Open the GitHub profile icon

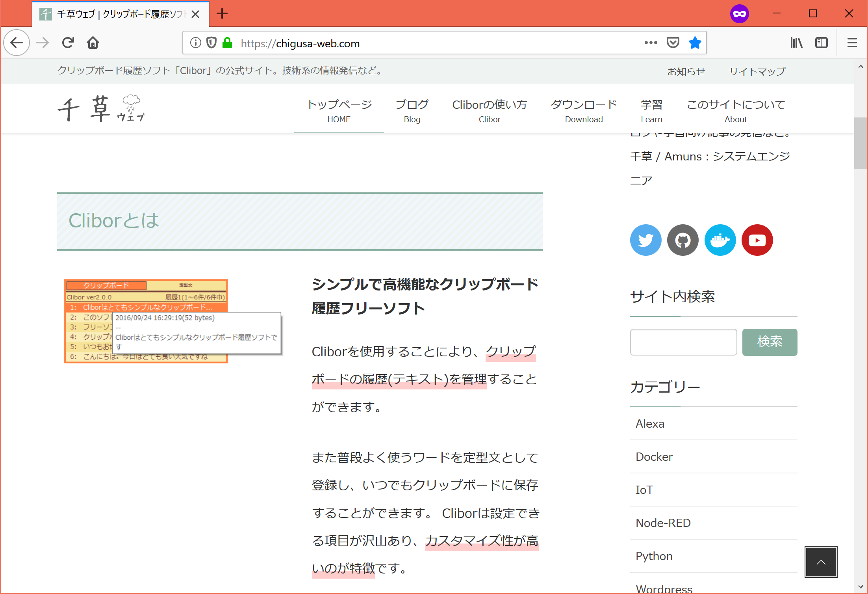683,240
